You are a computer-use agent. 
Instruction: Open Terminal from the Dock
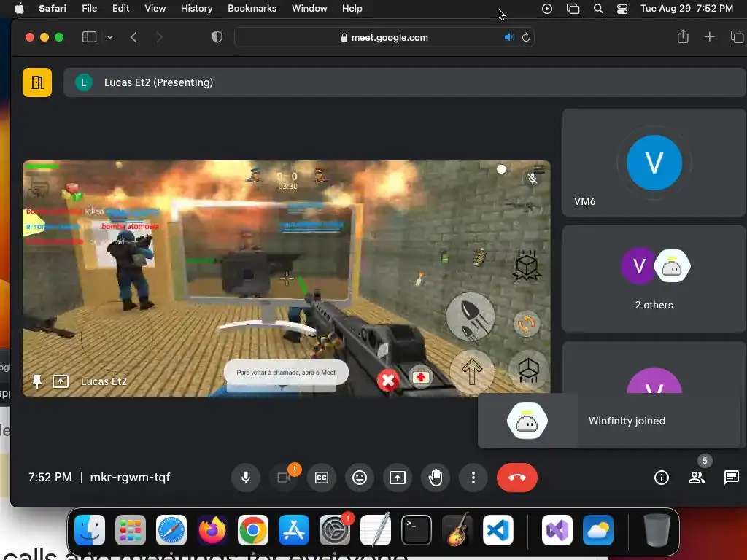(417, 530)
